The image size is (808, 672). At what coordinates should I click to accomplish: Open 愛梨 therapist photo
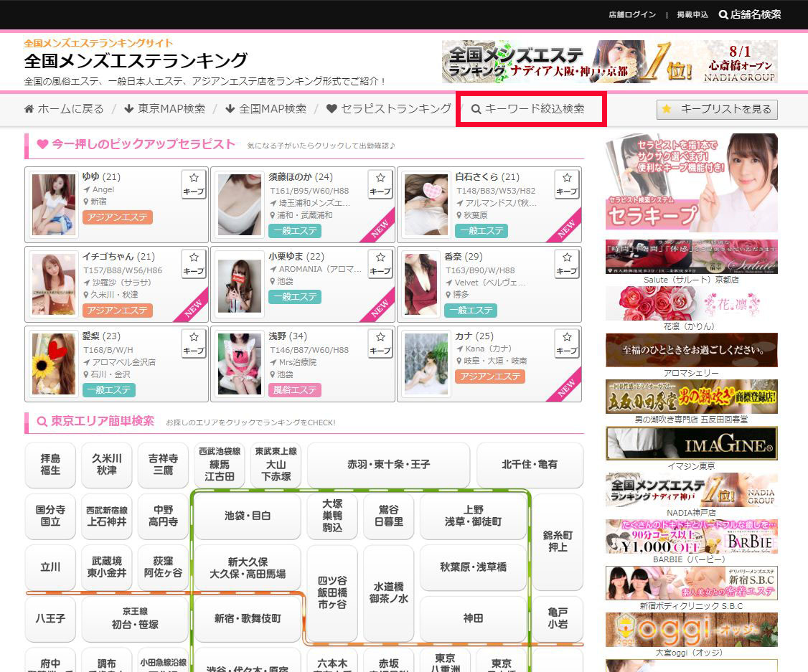pyautogui.click(x=54, y=364)
